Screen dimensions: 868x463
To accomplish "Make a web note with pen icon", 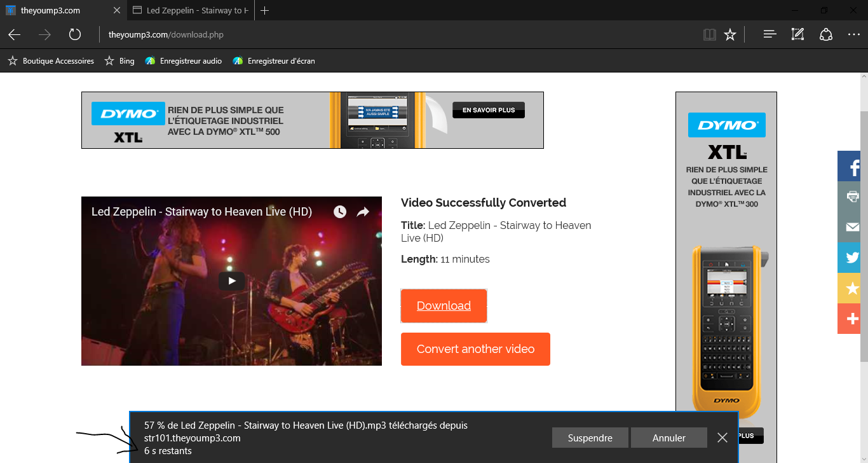I will tap(797, 34).
